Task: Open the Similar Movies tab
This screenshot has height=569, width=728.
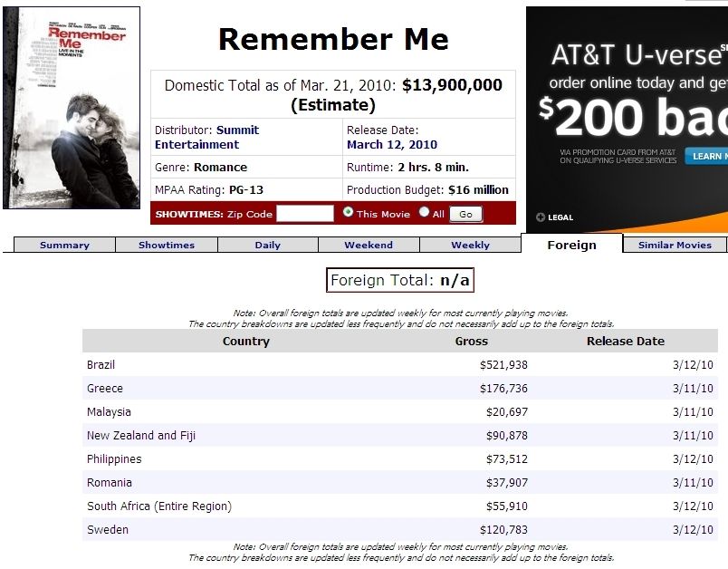Action: 675,245
